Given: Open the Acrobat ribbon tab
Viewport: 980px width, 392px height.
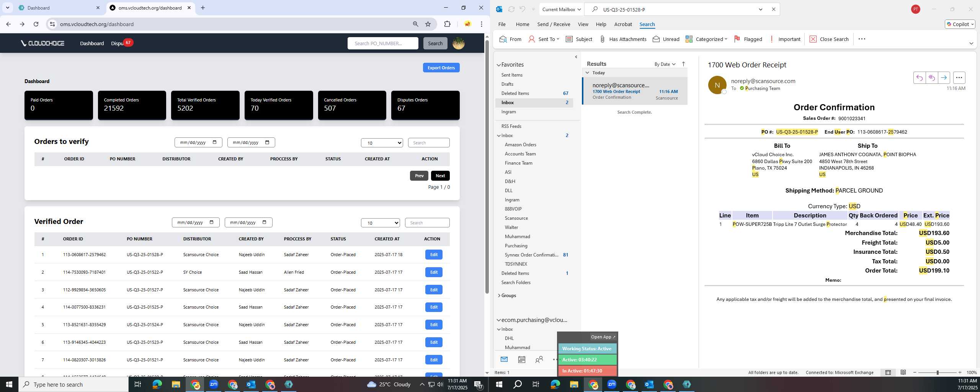Looking at the screenshot, I should pos(623,24).
